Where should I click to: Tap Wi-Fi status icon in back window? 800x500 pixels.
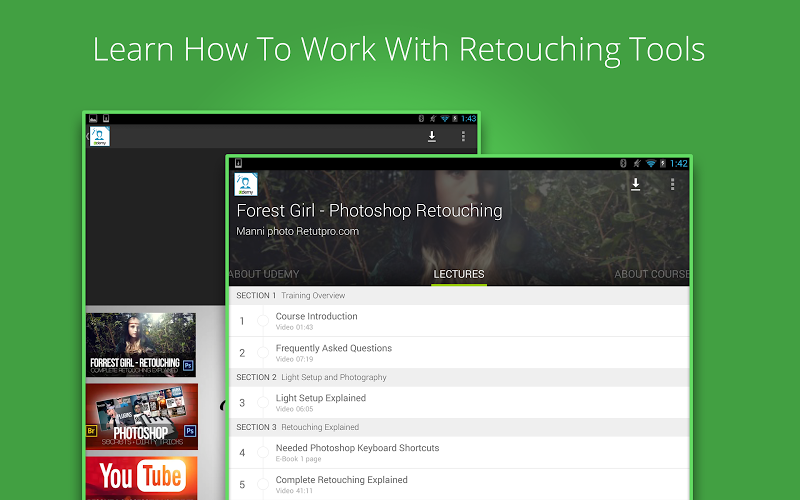coord(444,118)
